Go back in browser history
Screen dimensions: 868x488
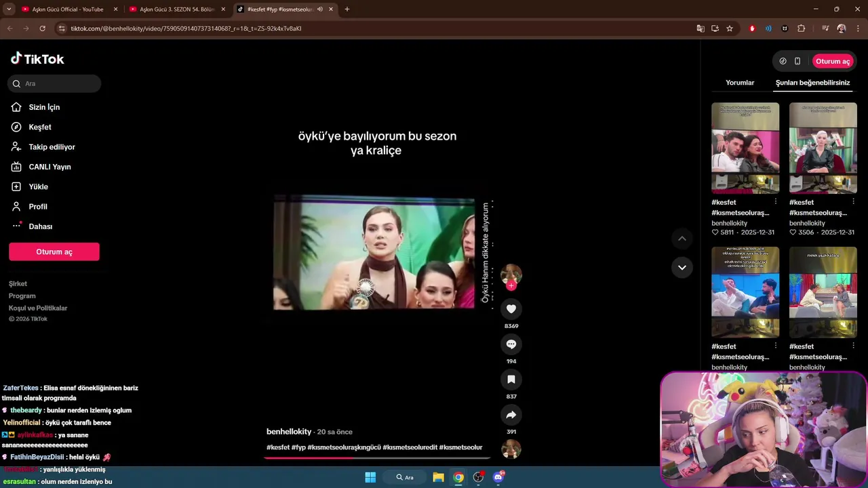(x=9, y=28)
